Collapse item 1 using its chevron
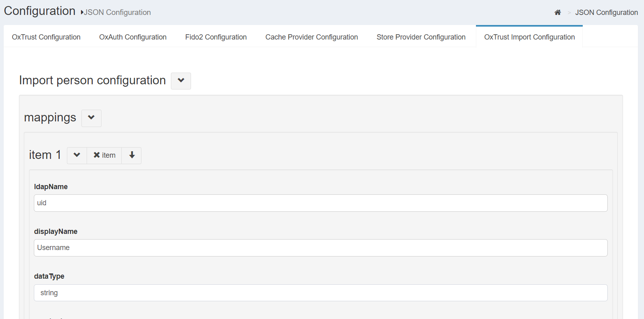 coord(77,155)
